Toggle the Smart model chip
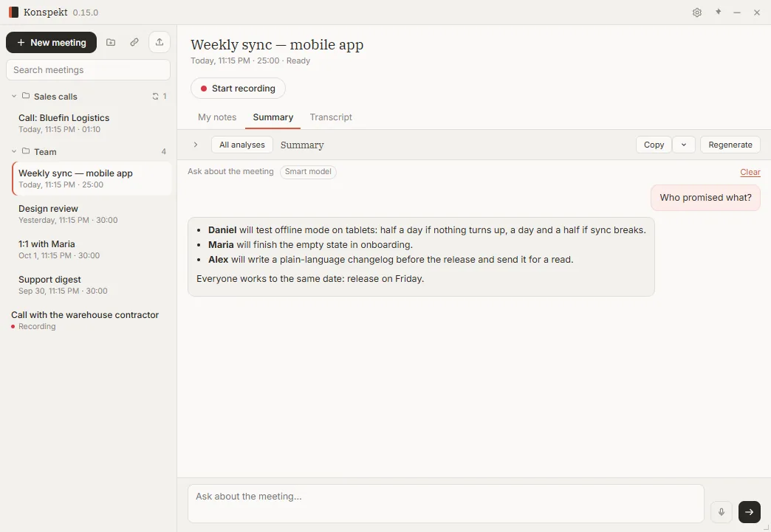Image resolution: width=771 pixels, height=532 pixels. 308,171
